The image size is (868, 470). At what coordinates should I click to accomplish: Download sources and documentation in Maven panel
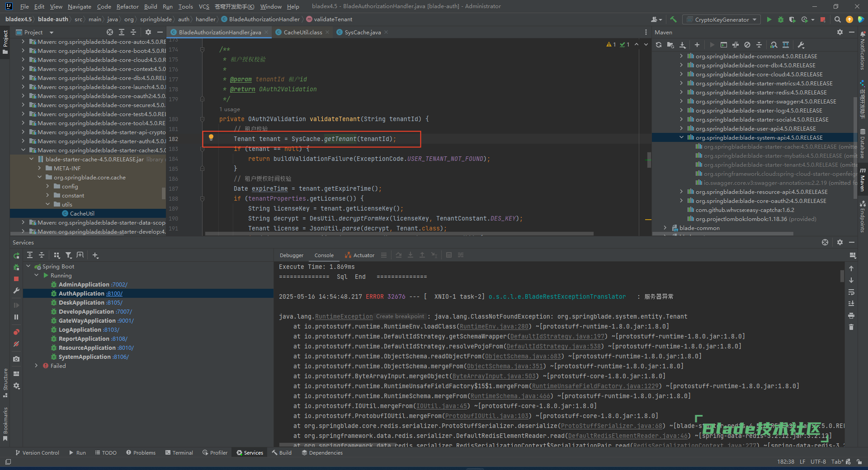click(683, 45)
